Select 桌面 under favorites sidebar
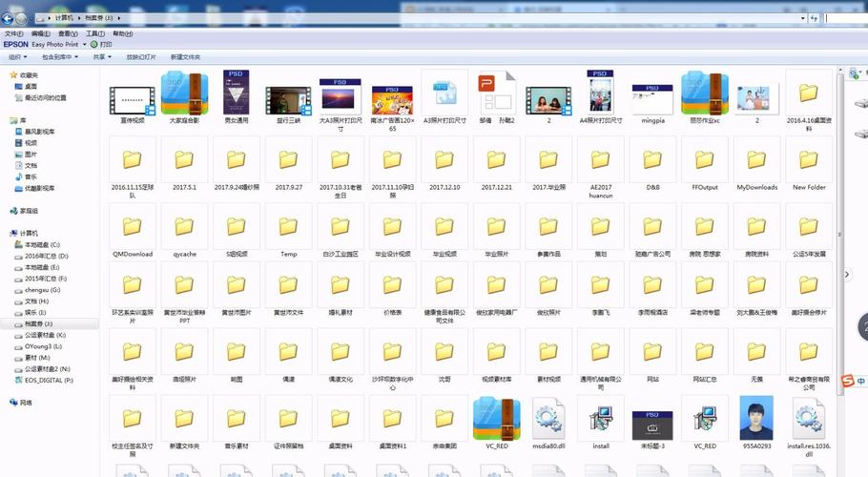This screenshot has height=477, width=868. pos(26,86)
